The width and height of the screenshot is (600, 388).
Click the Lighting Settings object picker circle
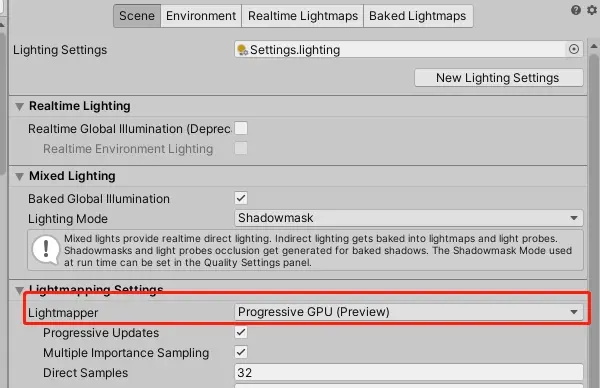574,49
